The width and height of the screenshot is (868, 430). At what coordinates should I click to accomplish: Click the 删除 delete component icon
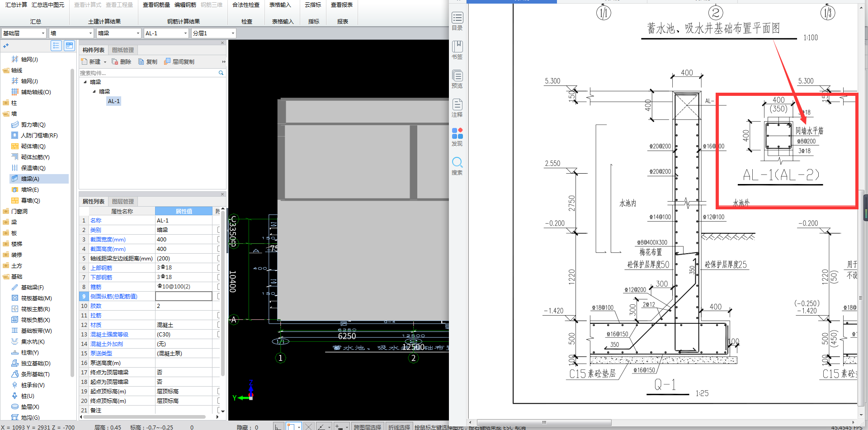[x=115, y=61]
